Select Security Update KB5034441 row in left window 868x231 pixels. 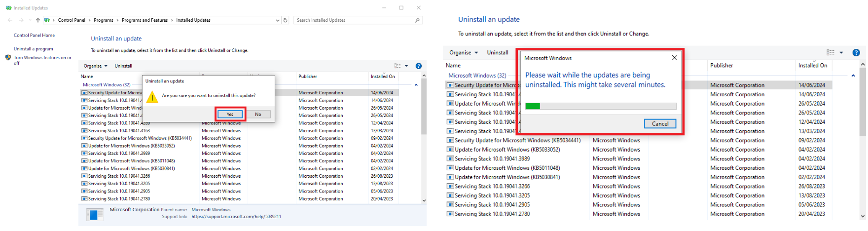point(239,138)
